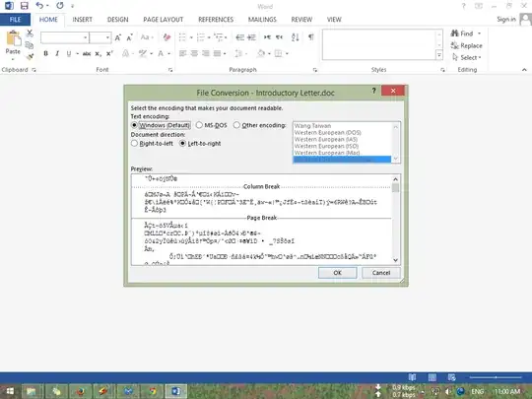The height and width of the screenshot is (399, 532).
Task: Click the Increase Indent icon
Action: tap(251, 37)
